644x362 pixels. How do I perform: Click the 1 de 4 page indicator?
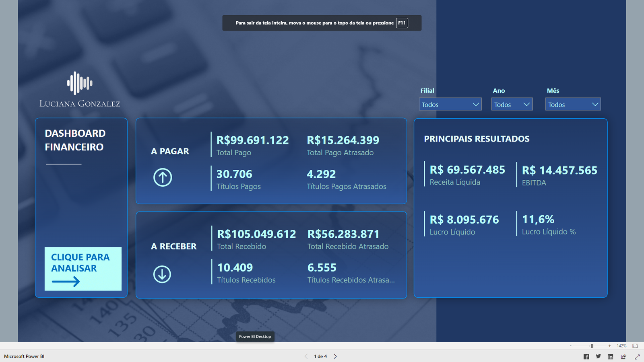[320, 356]
